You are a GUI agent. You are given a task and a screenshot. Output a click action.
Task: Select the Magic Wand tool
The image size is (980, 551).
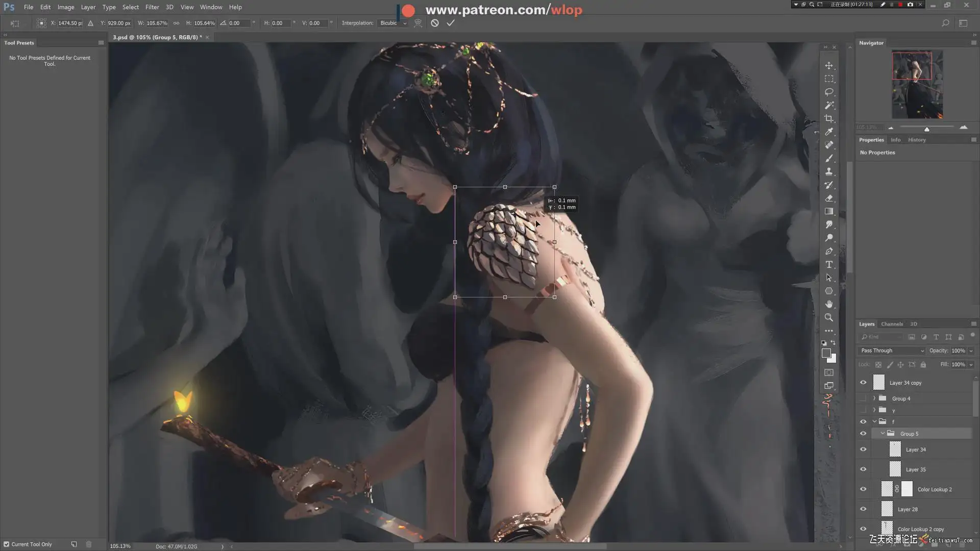coord(829,105)
